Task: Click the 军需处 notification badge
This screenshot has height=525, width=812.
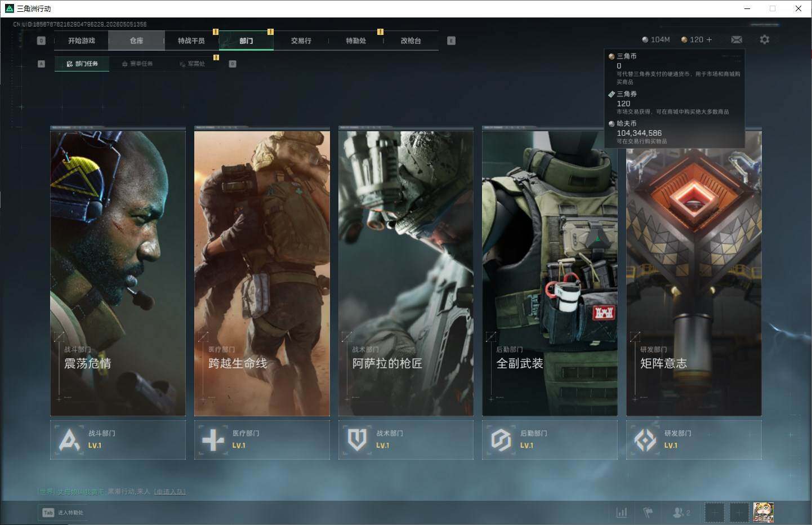Action: tap(216, 57)
